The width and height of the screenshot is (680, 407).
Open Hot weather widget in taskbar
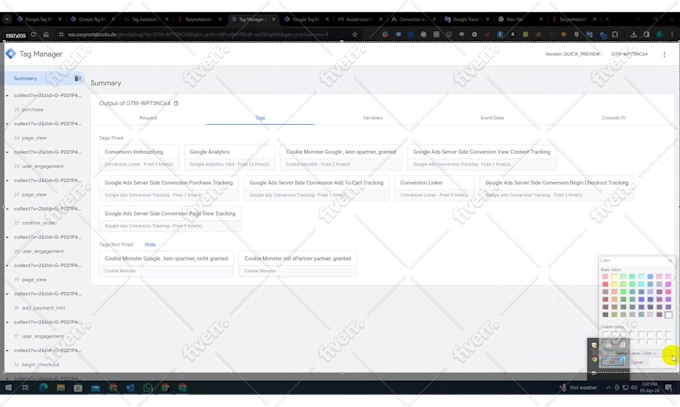click(579, 387)
